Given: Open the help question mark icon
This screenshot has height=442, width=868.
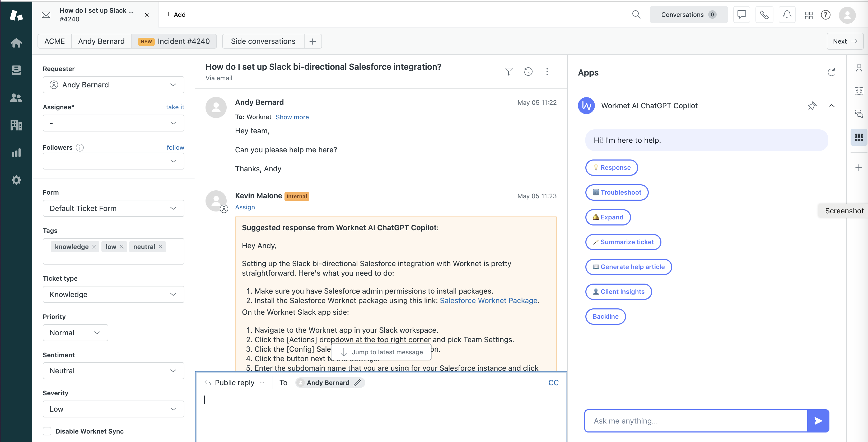Looking at the screenshot, I should (x=825, y=15).
